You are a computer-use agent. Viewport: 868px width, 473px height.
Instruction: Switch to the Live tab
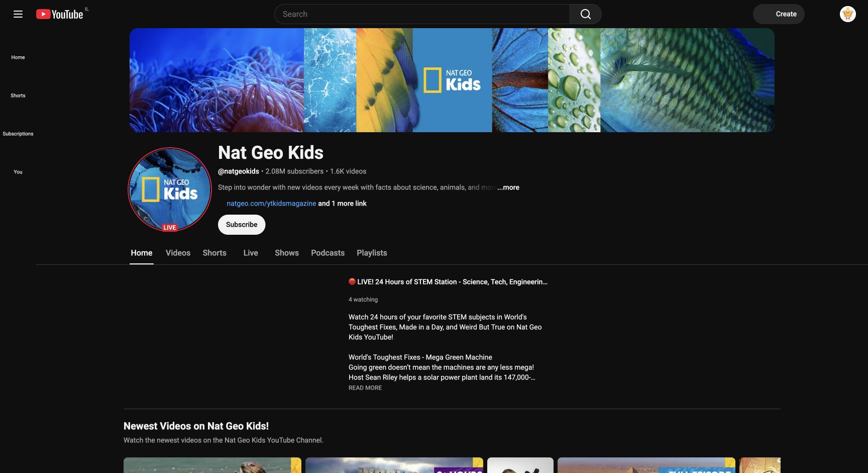point(251,253)
